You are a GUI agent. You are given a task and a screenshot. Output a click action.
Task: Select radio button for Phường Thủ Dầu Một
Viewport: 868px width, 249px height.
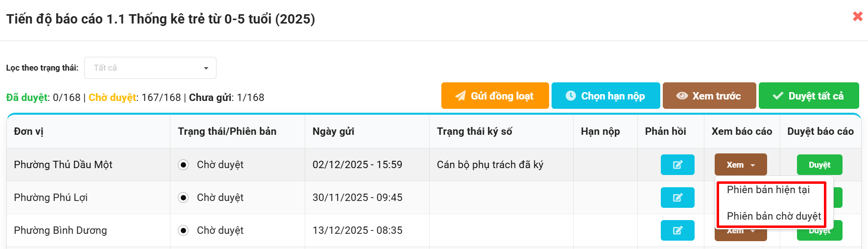point(183,165)
